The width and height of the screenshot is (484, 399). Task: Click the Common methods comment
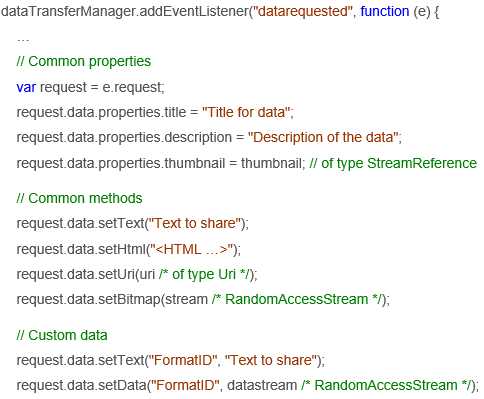pos(79,198)
